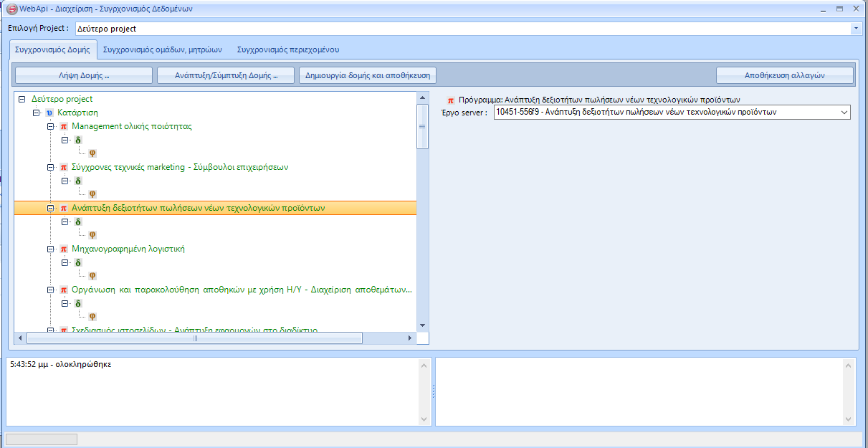This screenshot has width=868, height=448.
Task: Collapse the Δεύτερο project root node
Action: [22, 100]
